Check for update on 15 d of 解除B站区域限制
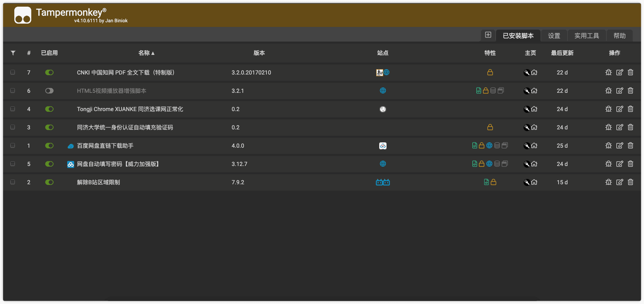Image resolution: width=644 pixels, height=304 pixels. (x=562, y=182)
